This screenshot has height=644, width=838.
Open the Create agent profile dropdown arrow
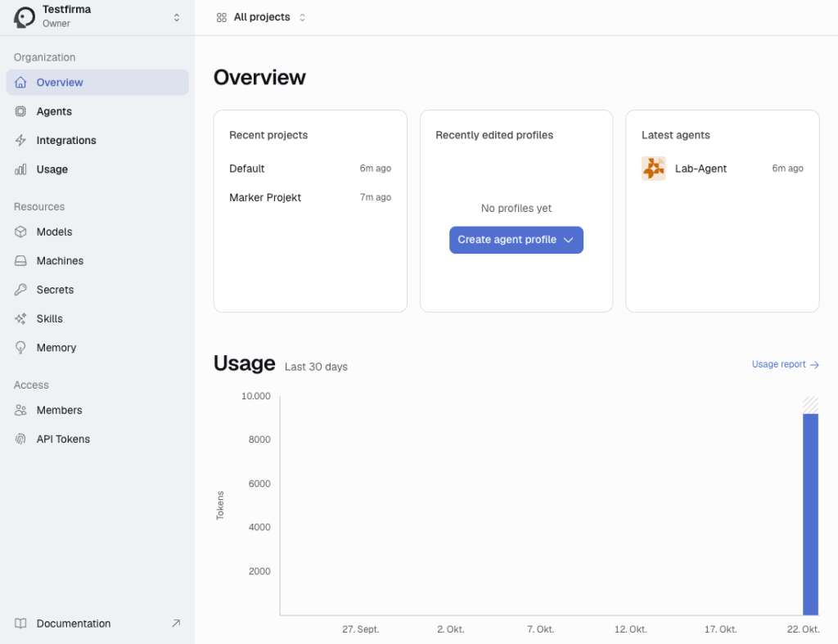[x=568, y=240]
